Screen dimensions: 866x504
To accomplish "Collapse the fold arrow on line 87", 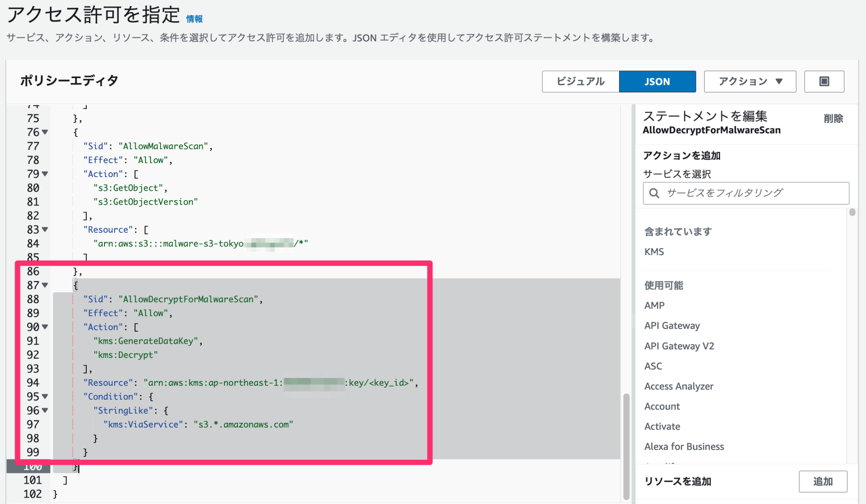I will click(45, 285).
